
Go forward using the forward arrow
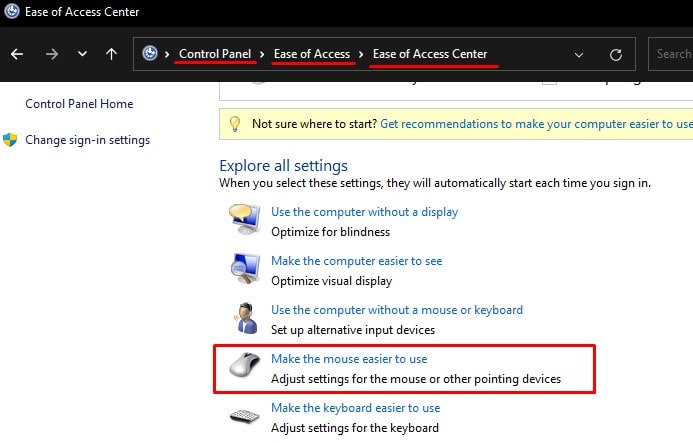[52, 54]
